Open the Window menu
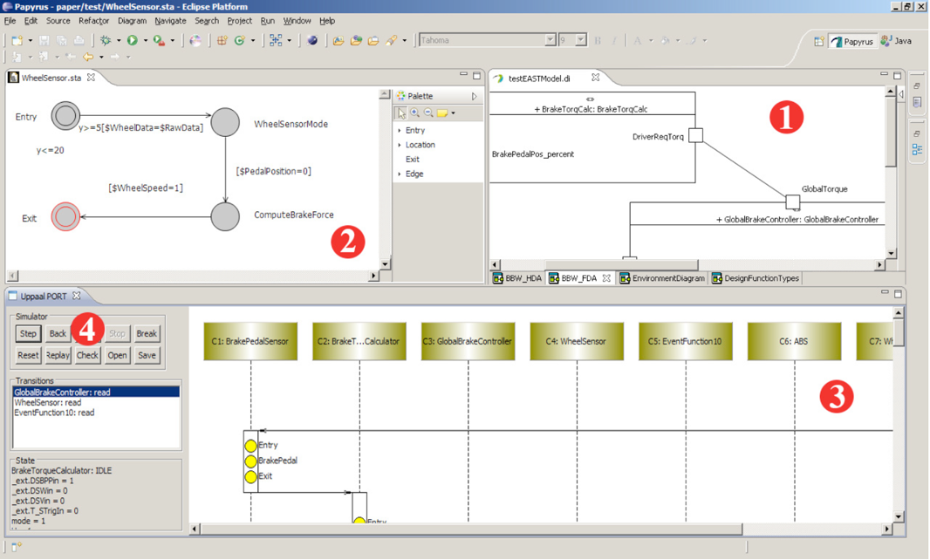The image size is (930, 560). [297, 21]
